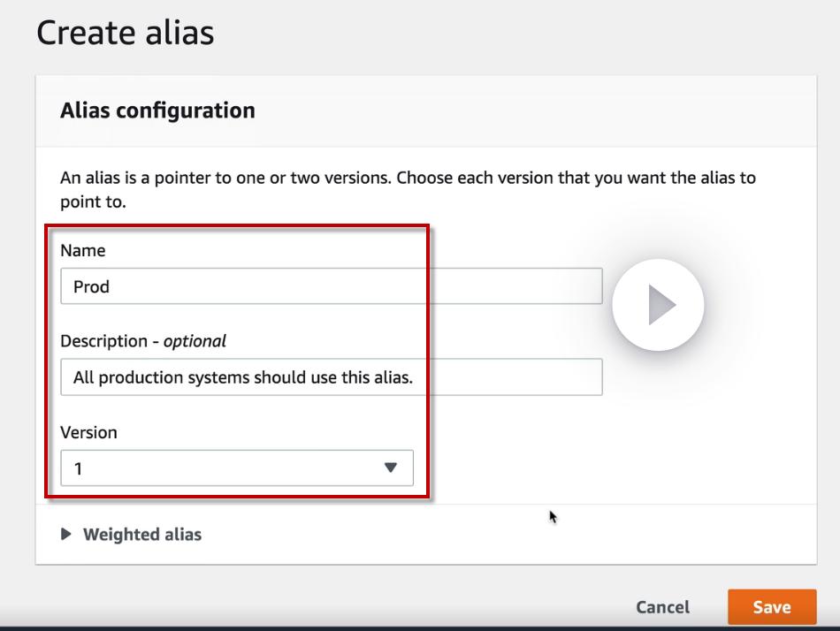Save the alias configuration
Image resolution: width=840 pixels, height=631 pixels.
click(x=771, y=607)
